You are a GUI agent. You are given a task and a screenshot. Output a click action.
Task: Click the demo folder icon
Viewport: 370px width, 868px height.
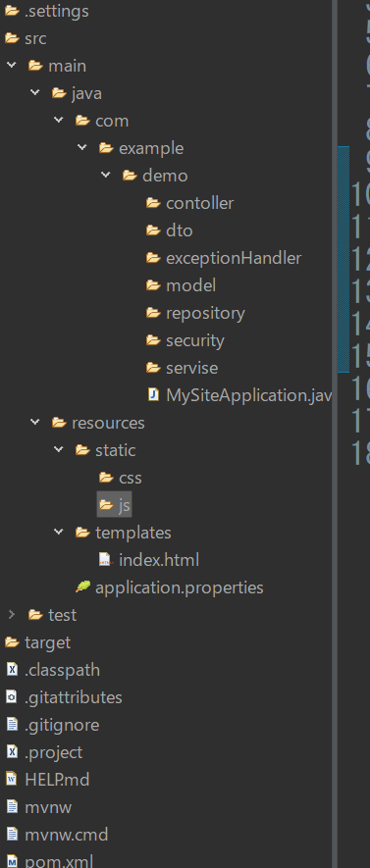pyautogui.click(x=130, y=176)
